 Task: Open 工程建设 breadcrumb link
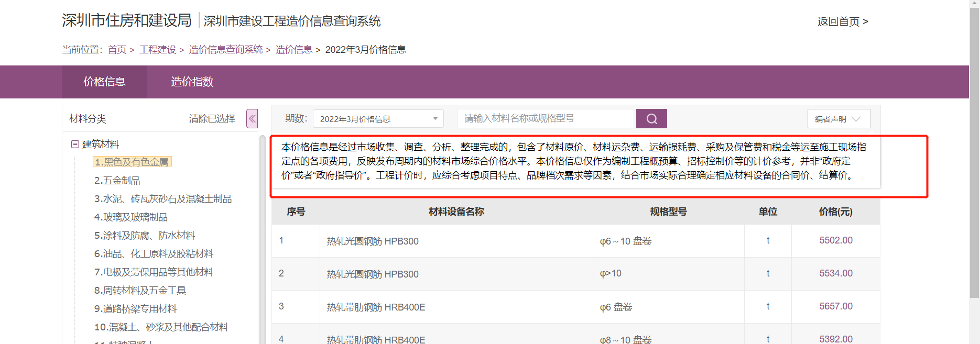158,50
